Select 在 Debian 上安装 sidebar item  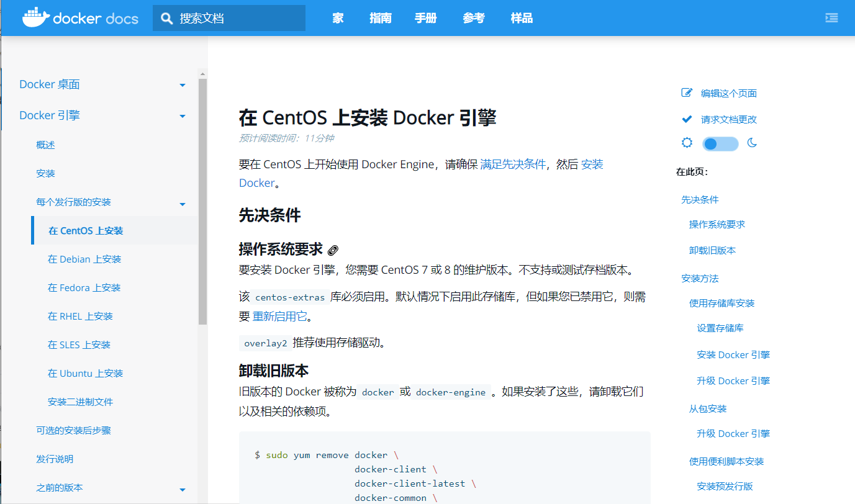[84, 259]
